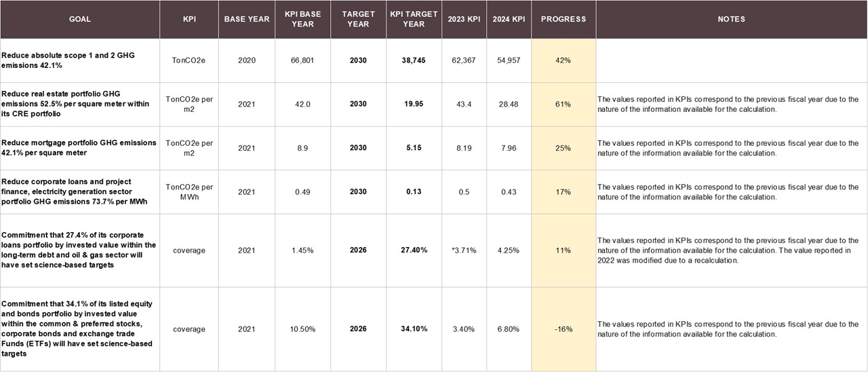Image resolution: width=868 pixels, height=372 pixels.
Task: Click the 19.95 KPI target value
Action: pyautogui.click(x=413, y=105)
